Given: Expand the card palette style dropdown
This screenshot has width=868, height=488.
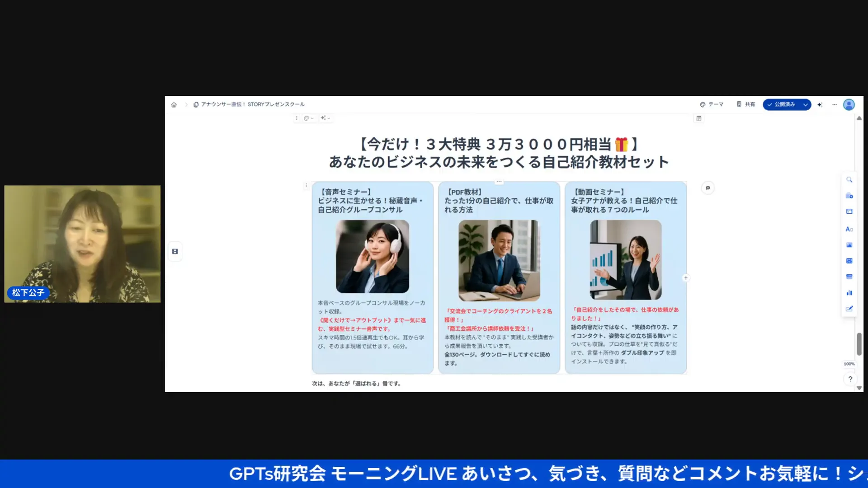Looking at the screenshot, I should (x=309, y=118).
